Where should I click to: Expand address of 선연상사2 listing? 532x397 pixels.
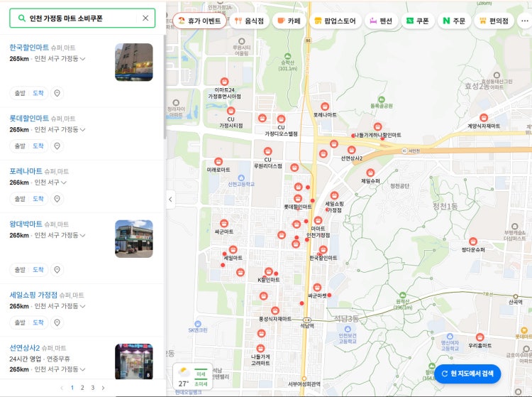coord(82,369)
